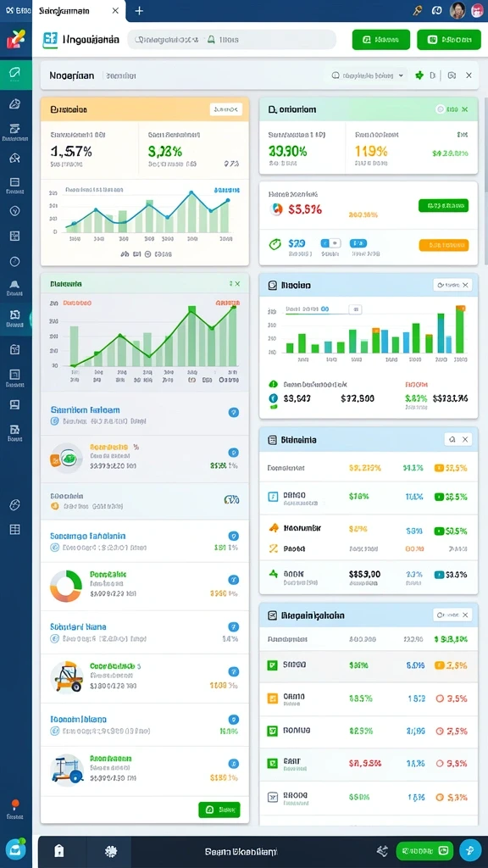Select the red radio circle beside 9,9%
The image size is (488, 868).
point(441,764)
